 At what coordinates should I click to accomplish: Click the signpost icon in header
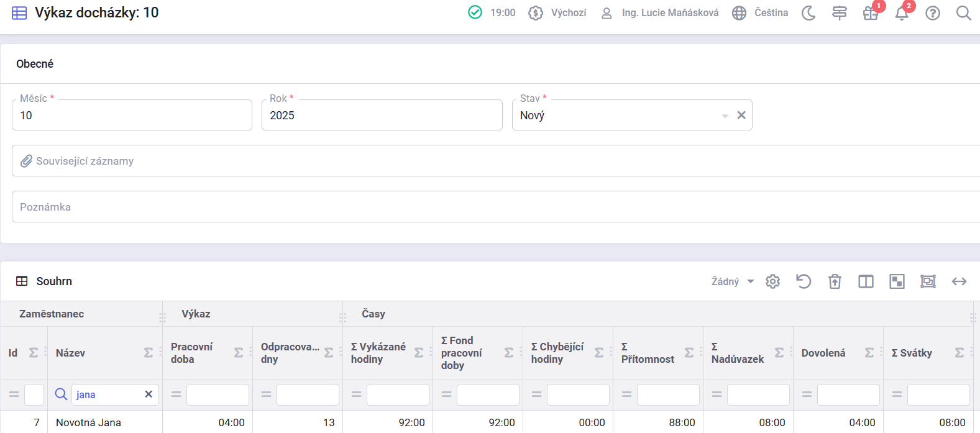pyautogui.click(x=839, y=13)
